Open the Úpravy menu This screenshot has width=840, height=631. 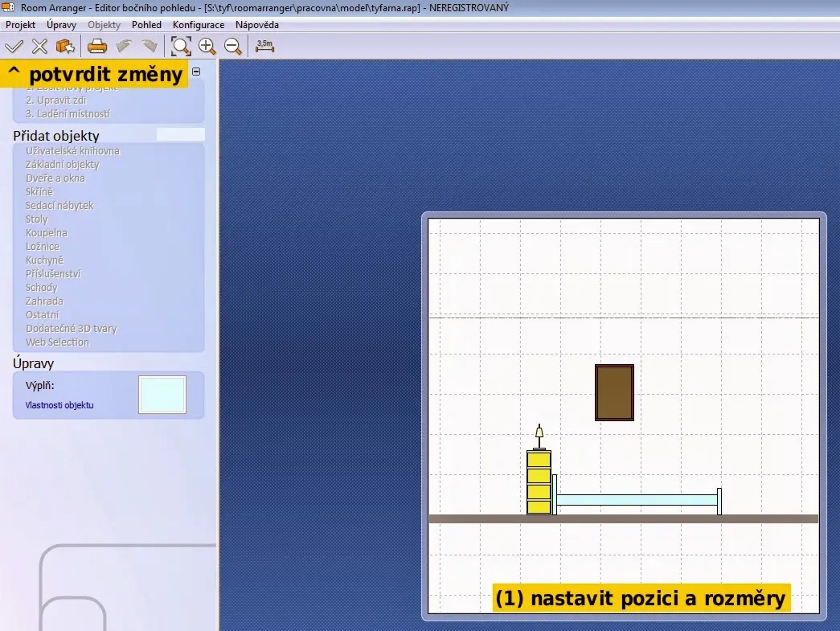coord(62,25)
